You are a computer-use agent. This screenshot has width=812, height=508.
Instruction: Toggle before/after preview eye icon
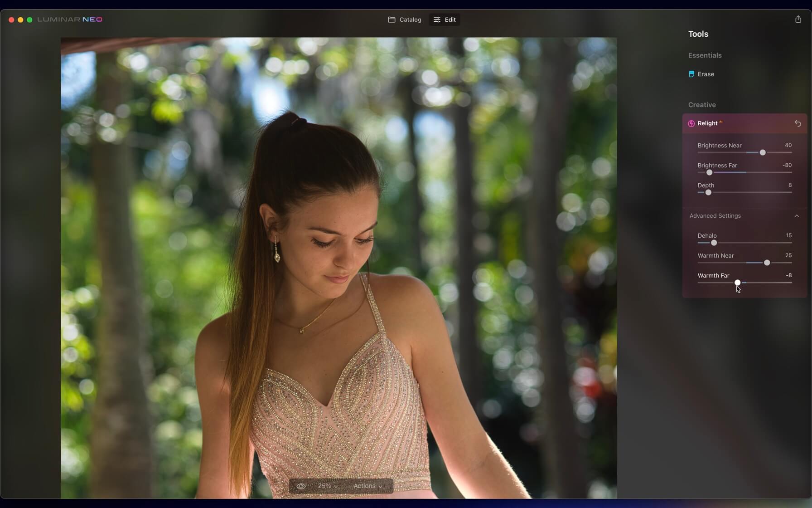coord(301,486)
